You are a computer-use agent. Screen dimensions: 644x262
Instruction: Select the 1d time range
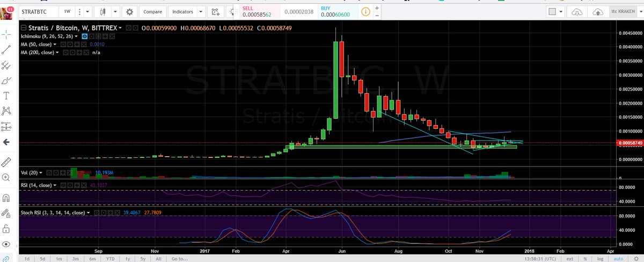(x=27, y=258)
